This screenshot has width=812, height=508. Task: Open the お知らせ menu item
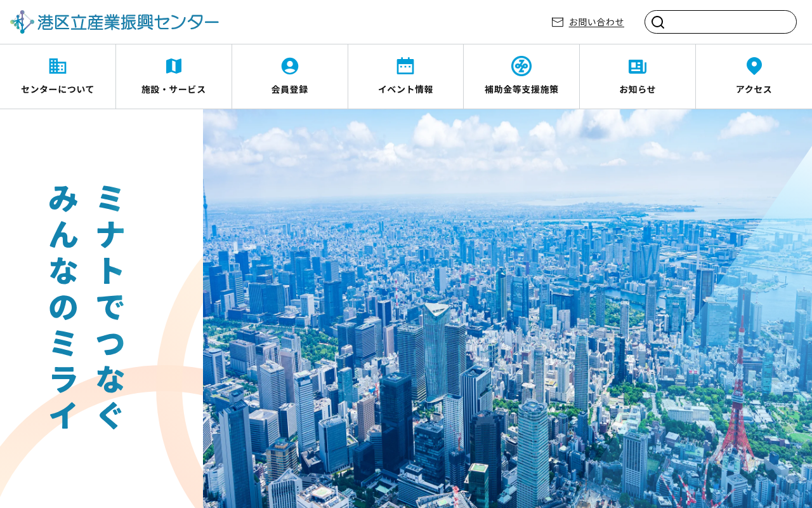click(638, 77)
